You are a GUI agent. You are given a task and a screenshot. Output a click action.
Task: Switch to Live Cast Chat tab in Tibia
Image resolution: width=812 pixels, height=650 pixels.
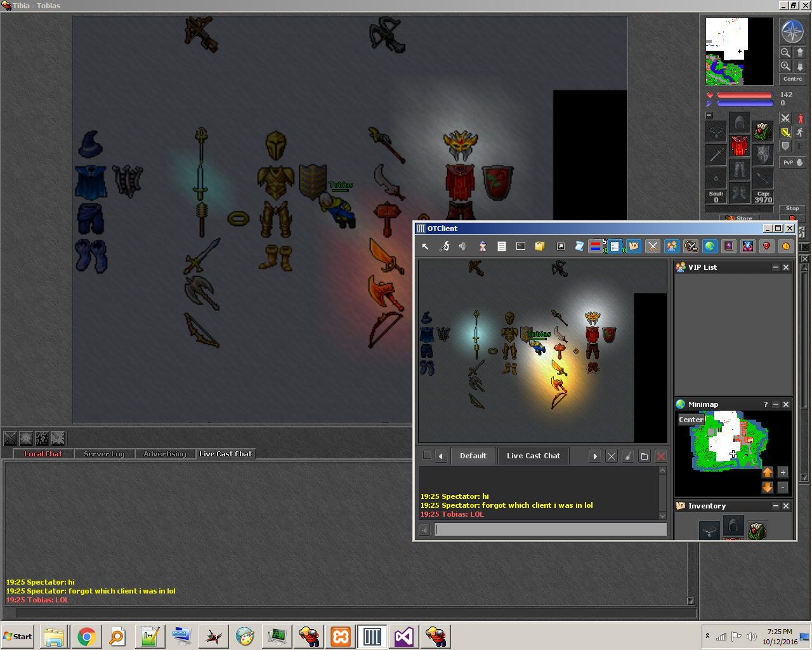225,454
